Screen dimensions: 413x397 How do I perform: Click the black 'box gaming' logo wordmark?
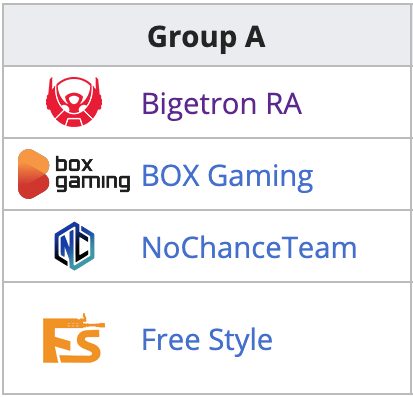(92, 173)
